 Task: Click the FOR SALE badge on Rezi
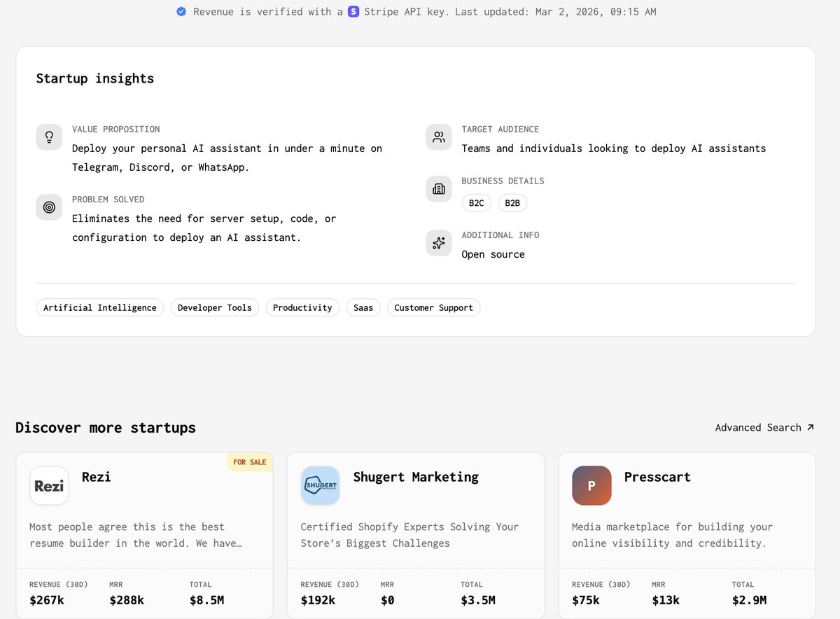(x=249, y=462)
